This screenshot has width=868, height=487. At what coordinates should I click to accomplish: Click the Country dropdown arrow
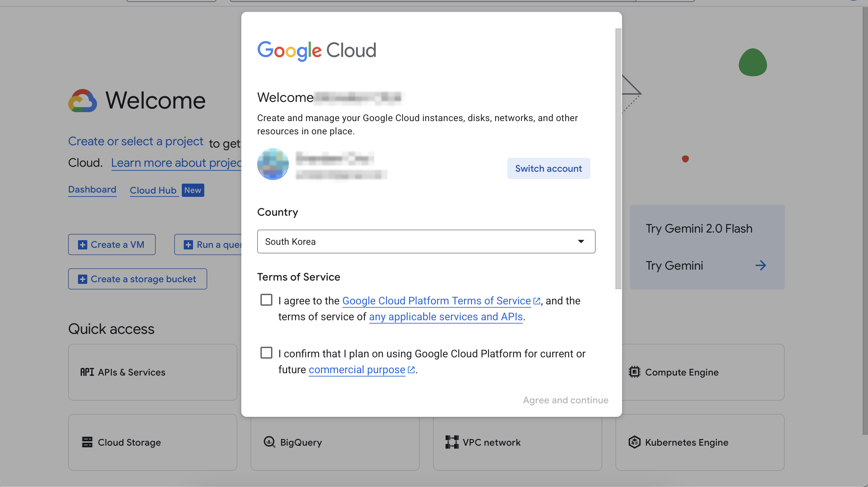(580, 242)
